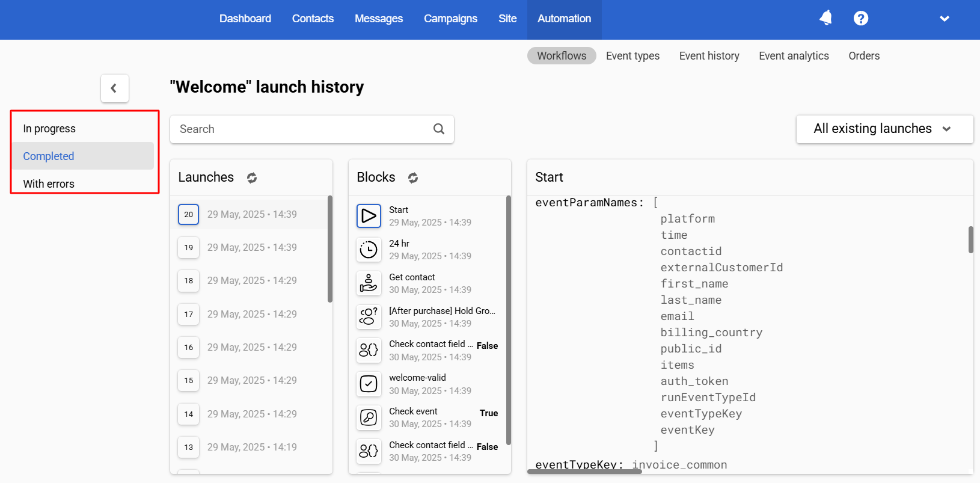Screen dimensions: 980x483
Task: Show In progress launches
Action: pos(49,129)
